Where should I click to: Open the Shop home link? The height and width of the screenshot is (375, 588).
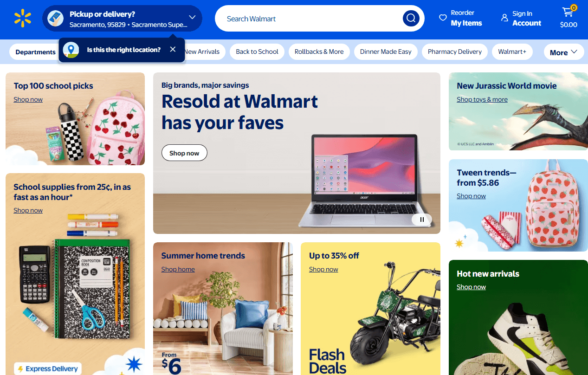(x=178, y=269)
